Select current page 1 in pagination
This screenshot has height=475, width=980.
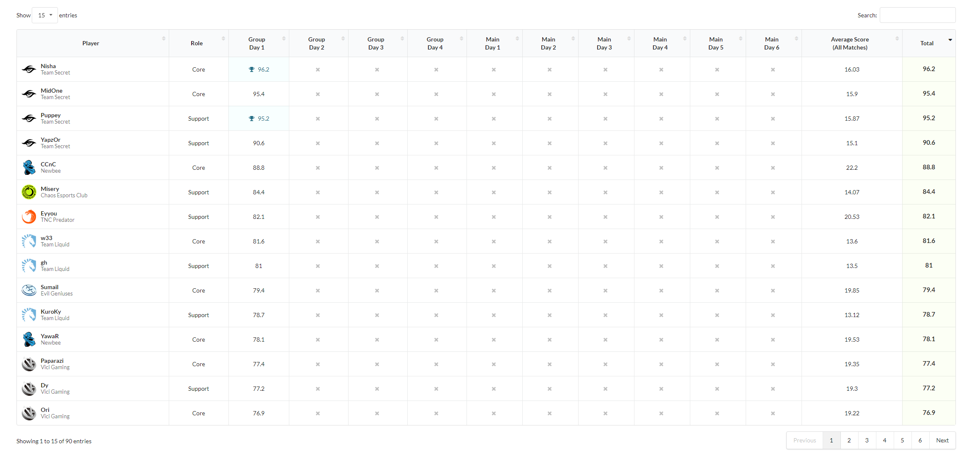pos(831,440)
